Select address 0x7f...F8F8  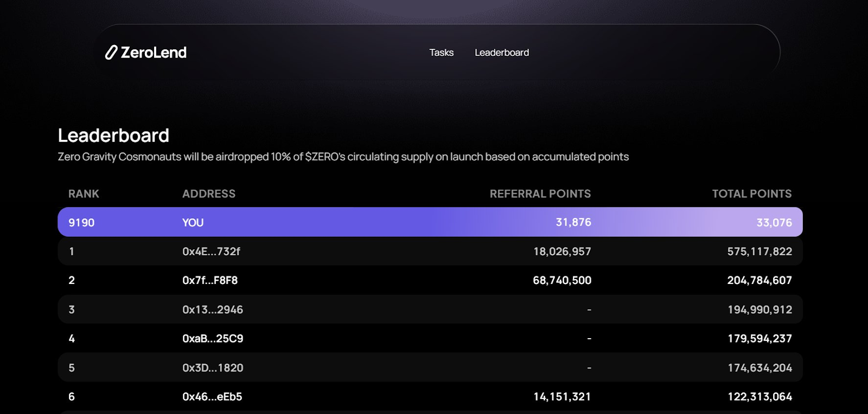210,280
